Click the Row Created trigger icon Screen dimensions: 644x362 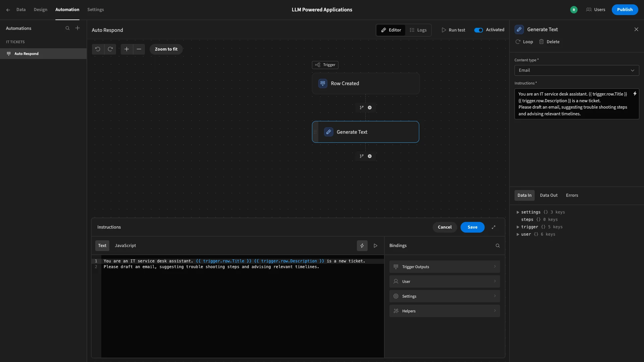coord(323,83)
